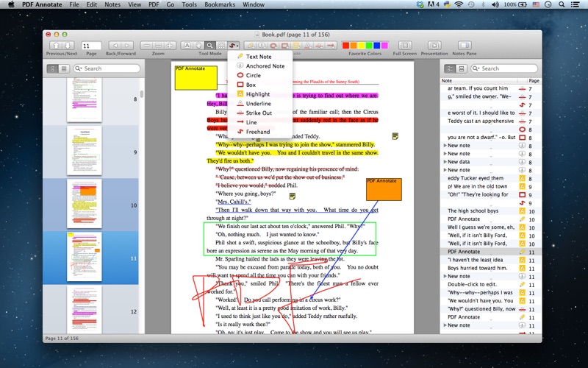The image size is (588, 368).
Task: Add a Line annotation from toolbar
Action: tap(331, 46)
